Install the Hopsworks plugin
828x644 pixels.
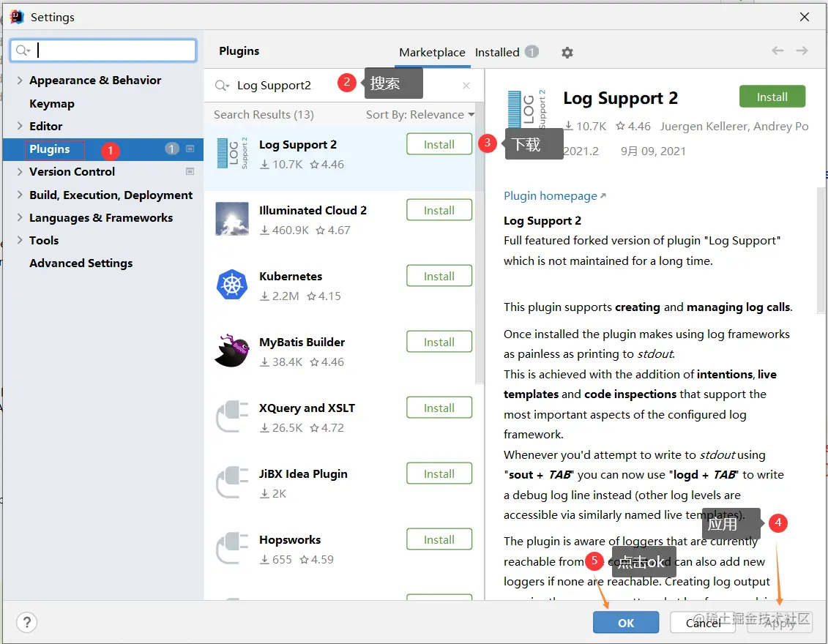pyautogui.click(x=439, y=539)
